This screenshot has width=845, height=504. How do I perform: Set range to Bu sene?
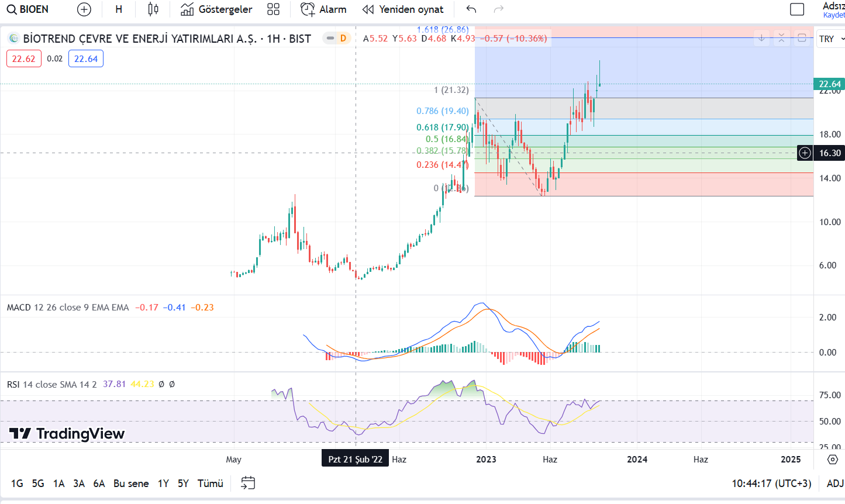tap(131, 484)
